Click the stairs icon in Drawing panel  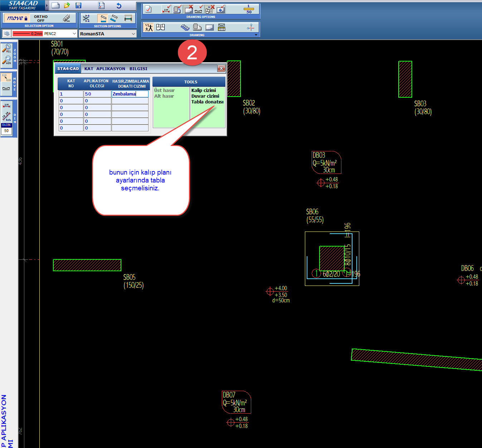[185, 27]
